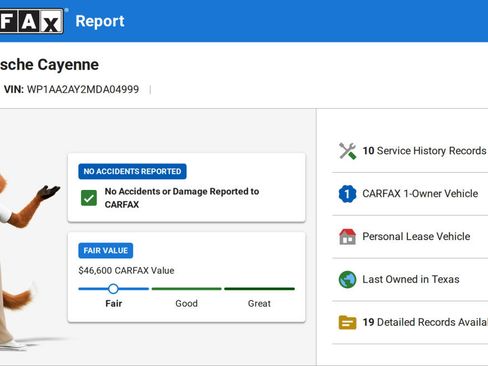This screenshot has width=488, height=366.
Task: Click the globe icon for last owned location
Action: tap(347, 279)
